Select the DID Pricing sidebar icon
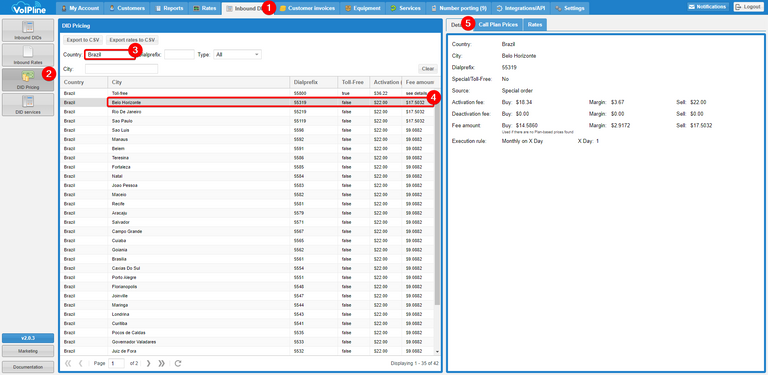Screen dimensions: 768x375 point(28,80)
